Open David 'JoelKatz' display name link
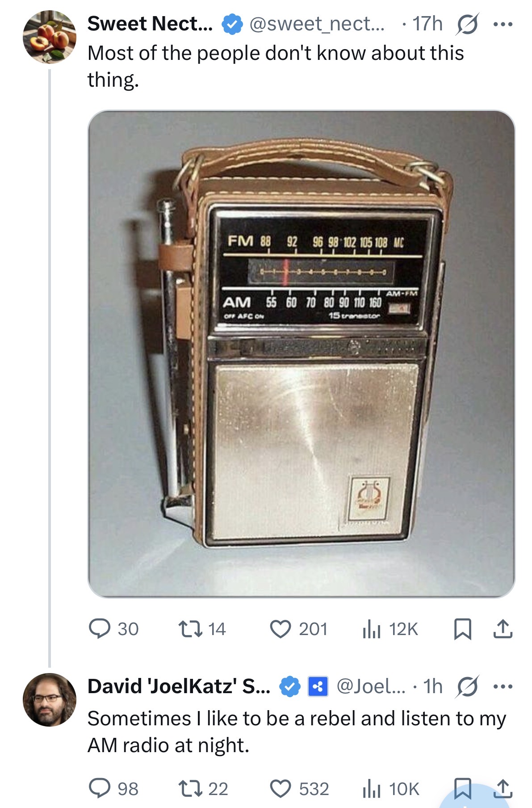 click(x=179, y=686)
